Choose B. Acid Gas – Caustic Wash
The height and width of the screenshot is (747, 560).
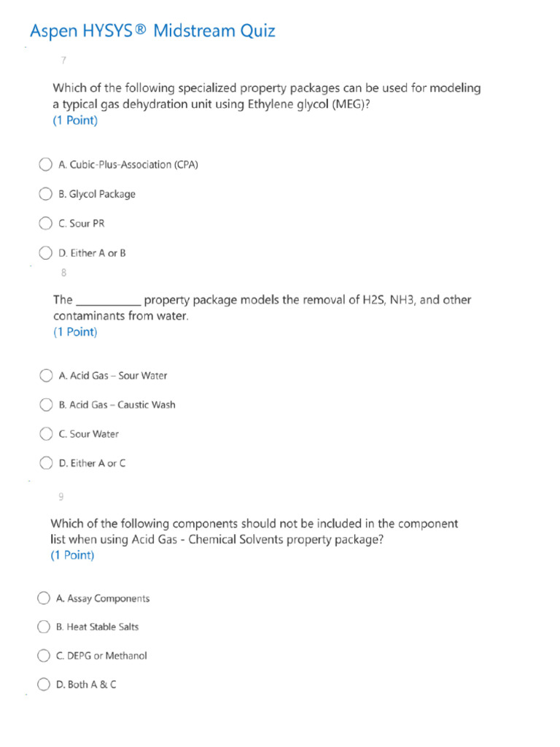click(x=46, y=404)
